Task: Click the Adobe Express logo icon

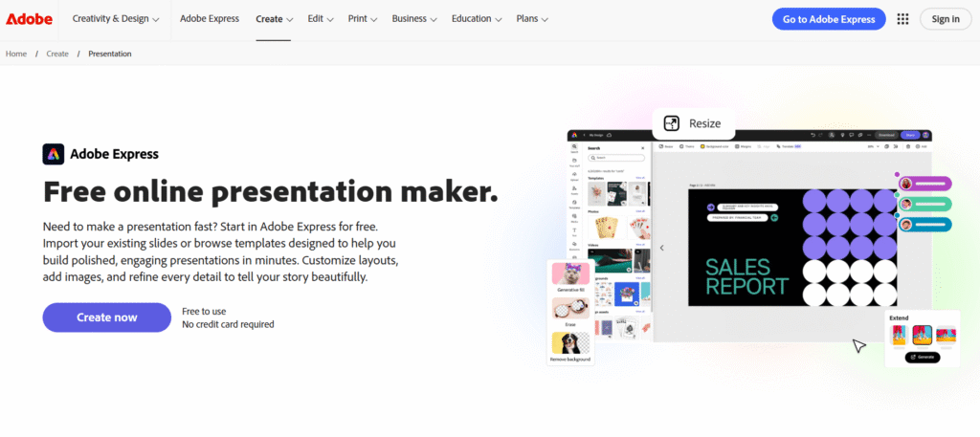Action: [x=54, y=154]
